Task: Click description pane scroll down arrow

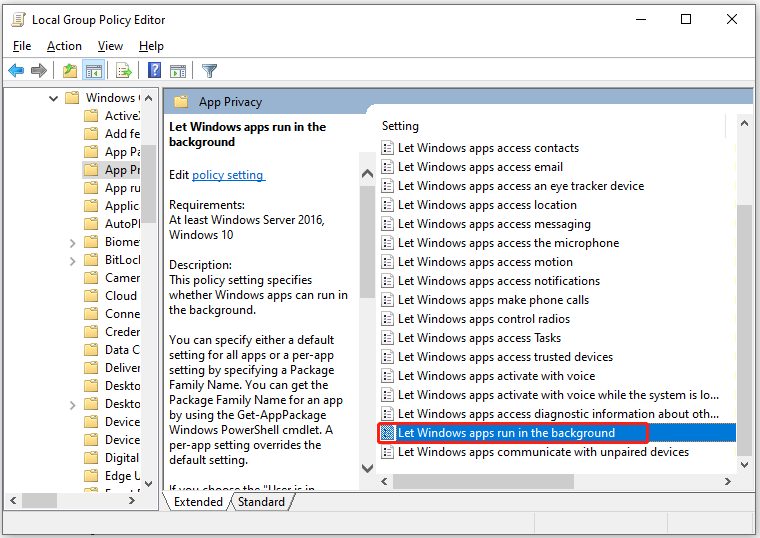Action: tap(367, 468)
